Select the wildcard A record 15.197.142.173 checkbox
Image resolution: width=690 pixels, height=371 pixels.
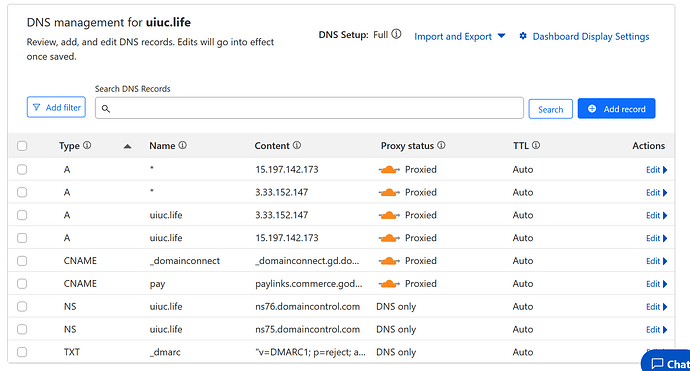point(22,169)
